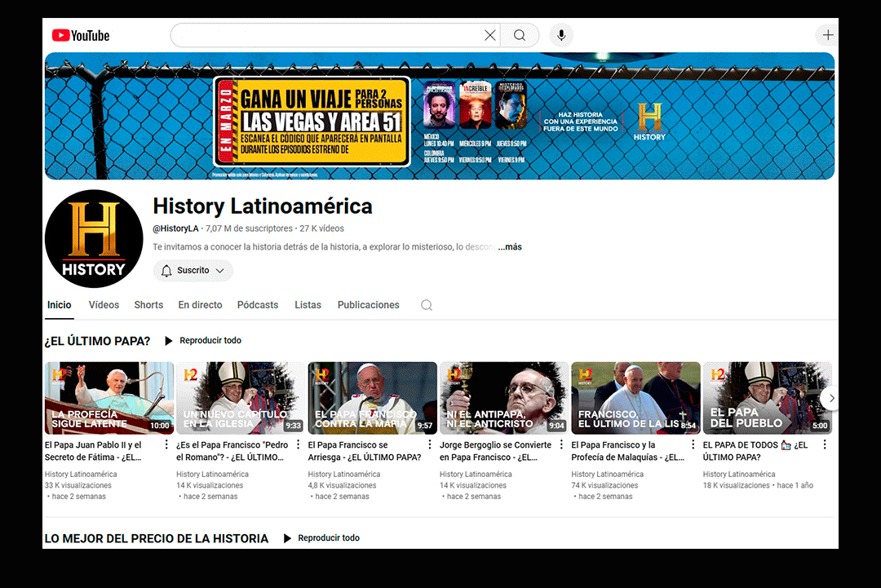Expand the Suscrito subscription dropdown arrow
Screen dimensions: 881x588
[x=220, y=271]
